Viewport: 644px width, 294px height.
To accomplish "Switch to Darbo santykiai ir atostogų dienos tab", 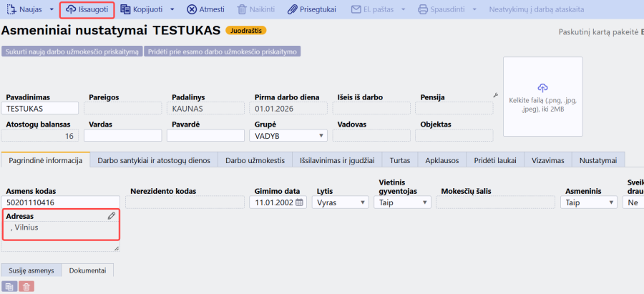I will click(x=154, y=160).
